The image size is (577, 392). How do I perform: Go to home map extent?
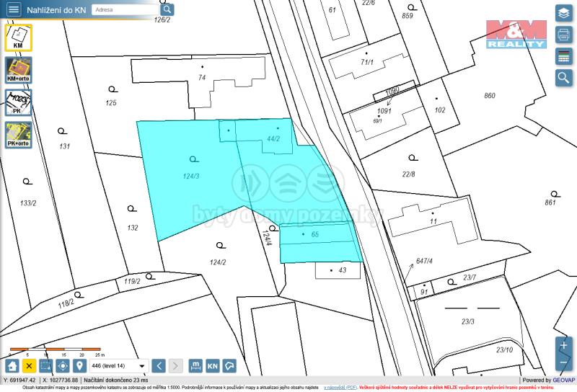pyautogui.click(x=12, y=366)
